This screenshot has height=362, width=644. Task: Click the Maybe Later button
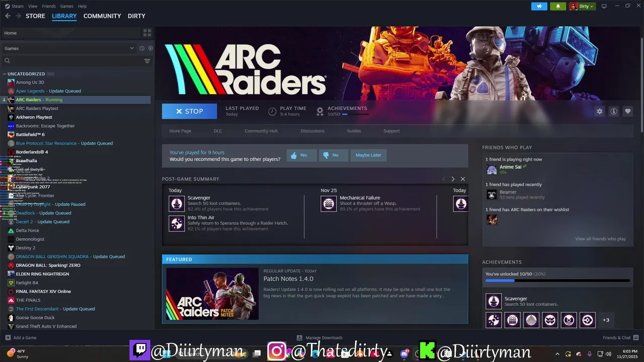tap(368, 155)
